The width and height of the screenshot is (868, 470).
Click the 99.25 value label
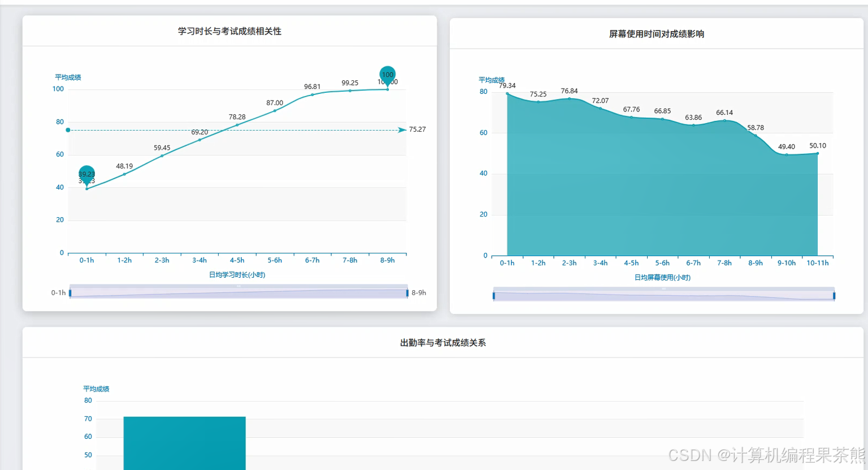(x=350, y=83)
